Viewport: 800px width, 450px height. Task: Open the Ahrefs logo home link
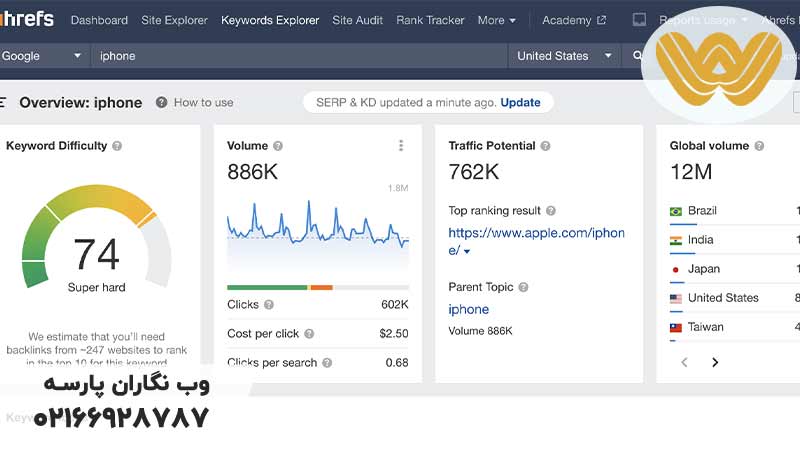tap(27, 19)
